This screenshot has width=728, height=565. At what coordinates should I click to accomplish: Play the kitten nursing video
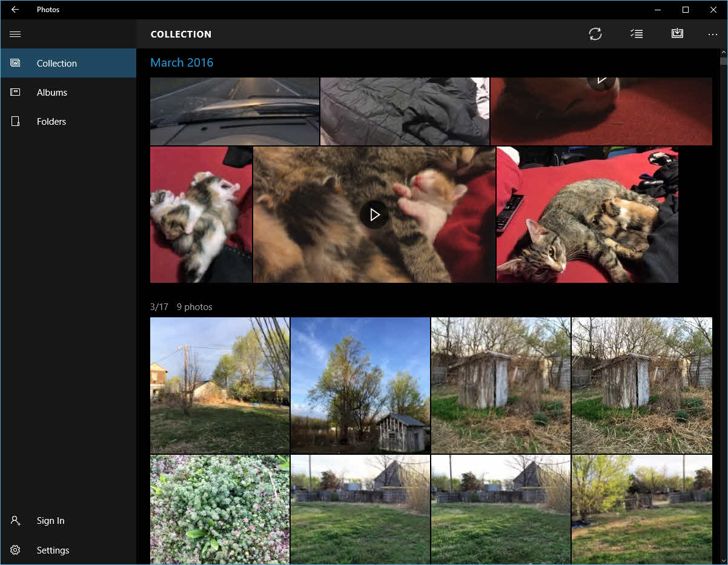[x=374, y=214]
